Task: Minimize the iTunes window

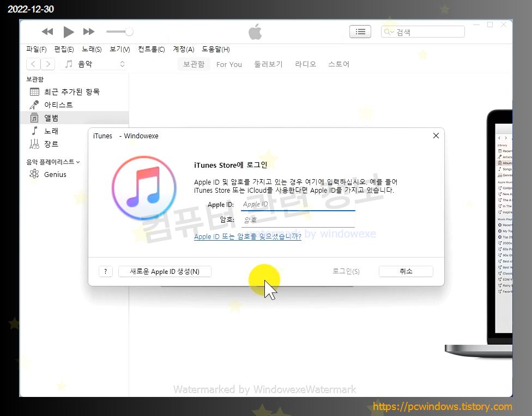Action: pos(476,25)
